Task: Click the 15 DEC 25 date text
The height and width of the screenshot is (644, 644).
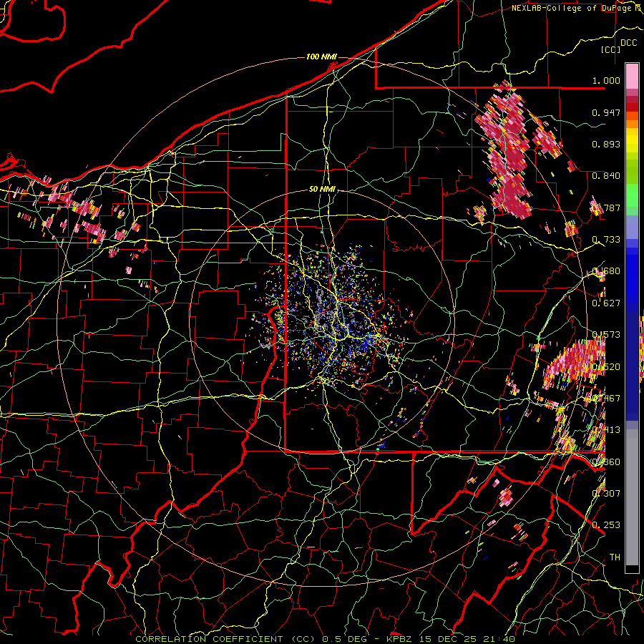Action: tap(447, 639)
